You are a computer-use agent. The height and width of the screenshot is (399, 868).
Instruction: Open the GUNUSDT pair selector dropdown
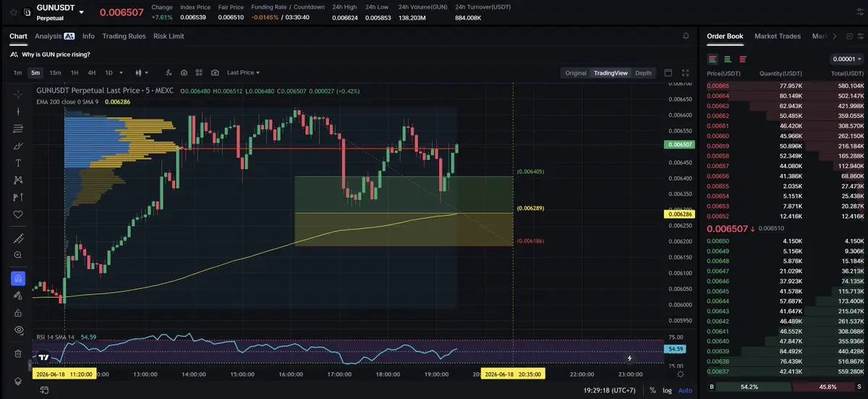[x=81, y=12]
